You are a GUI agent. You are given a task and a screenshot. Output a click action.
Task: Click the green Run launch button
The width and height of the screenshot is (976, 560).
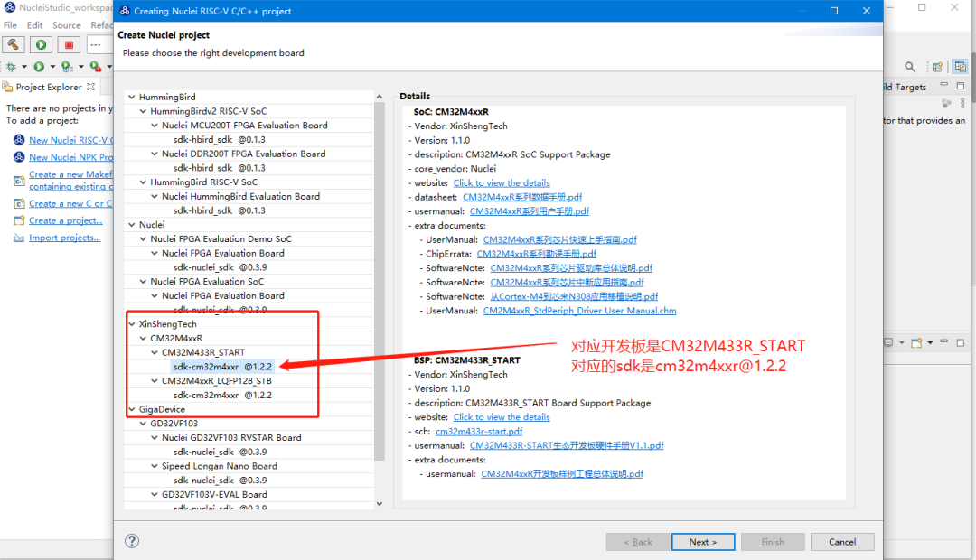[x=41, y=45]
